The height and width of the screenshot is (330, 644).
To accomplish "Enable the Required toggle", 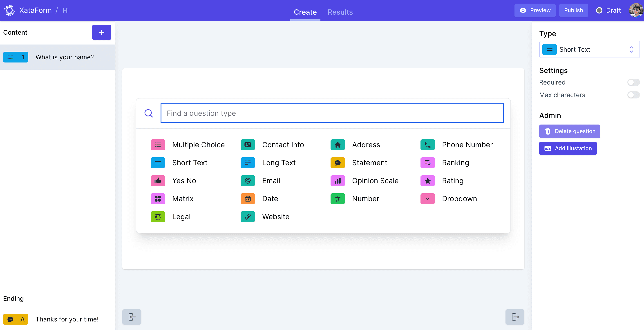I will pos(633,82).
